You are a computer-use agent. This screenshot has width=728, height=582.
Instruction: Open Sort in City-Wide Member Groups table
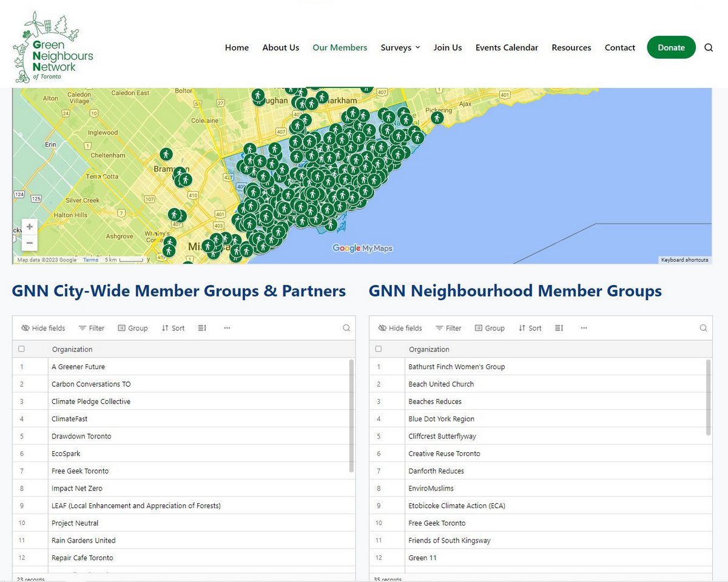point(173,328)
